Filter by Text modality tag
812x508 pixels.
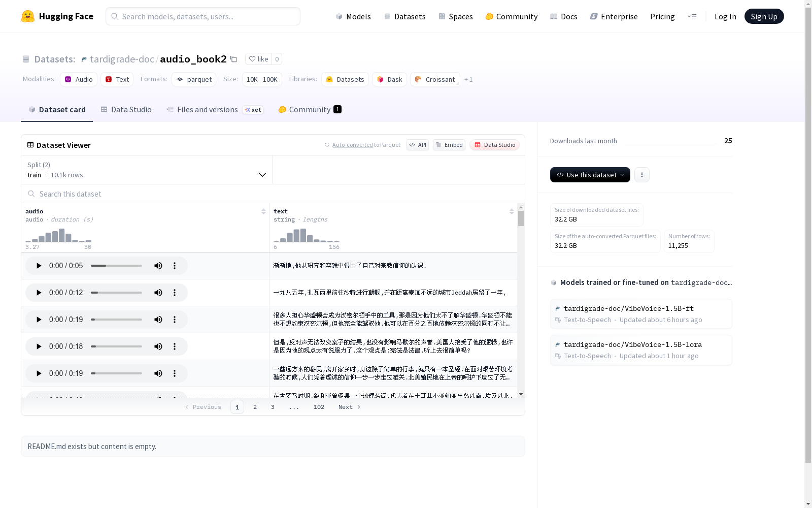[117, 79]
